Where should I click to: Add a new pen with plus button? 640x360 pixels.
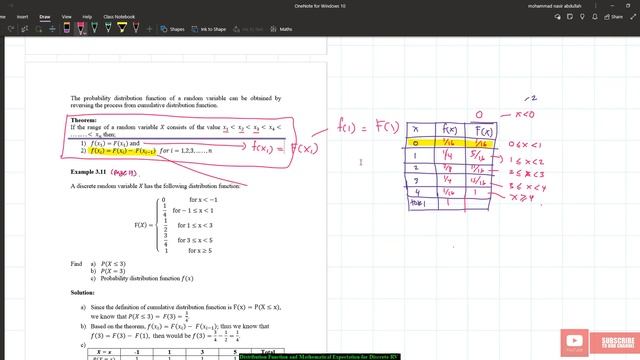click(x=149, y=29)
